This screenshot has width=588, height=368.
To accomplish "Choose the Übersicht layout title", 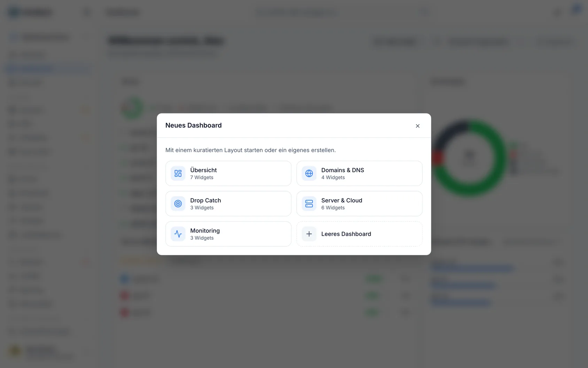I will tap(203, 170).
